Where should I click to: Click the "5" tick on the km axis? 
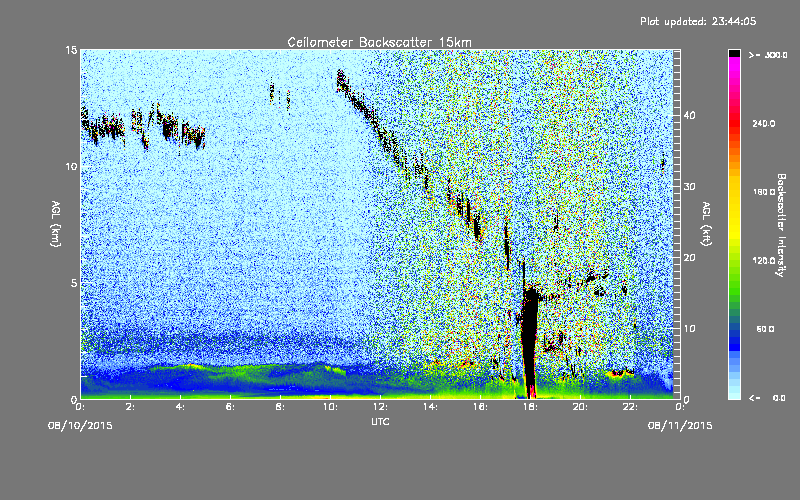(x=74, y=283)
